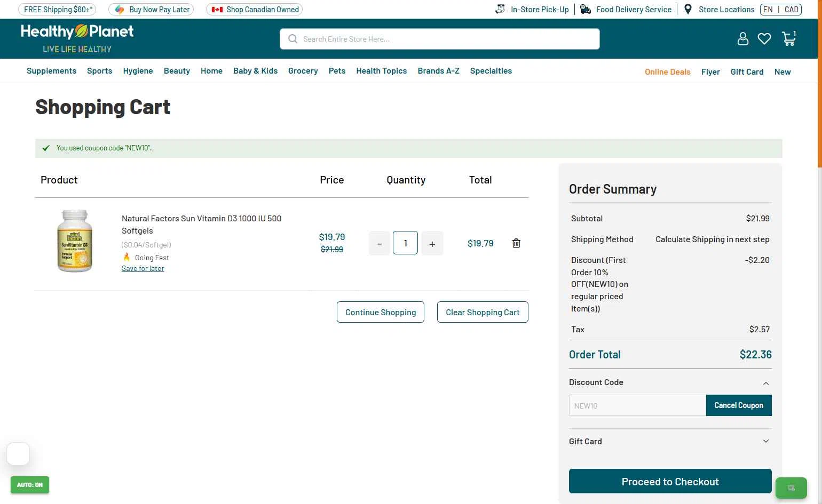Open Online Deals link
Image resolution: width=822 pixels, height=504 pixels.
tap(667, 71)
